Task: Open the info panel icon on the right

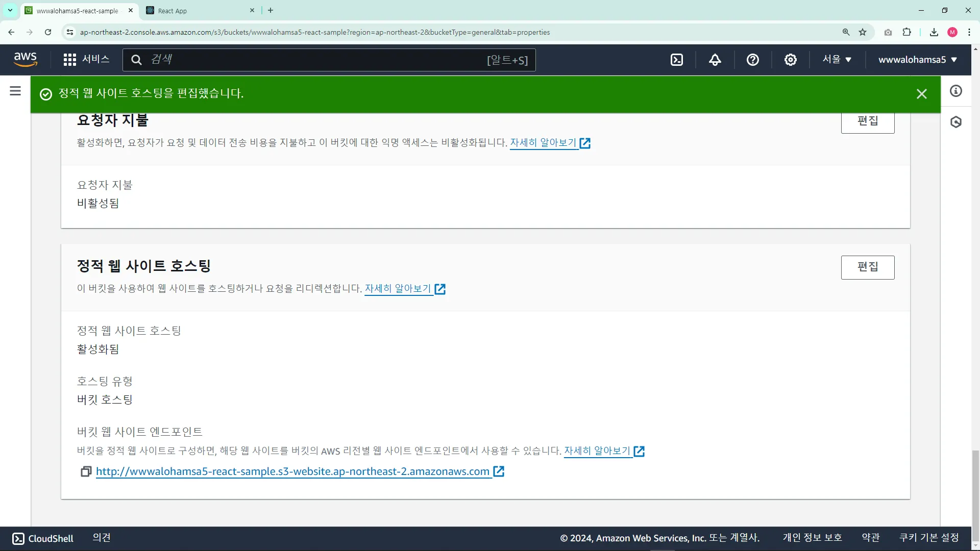Action: click(x=955, y=91)
